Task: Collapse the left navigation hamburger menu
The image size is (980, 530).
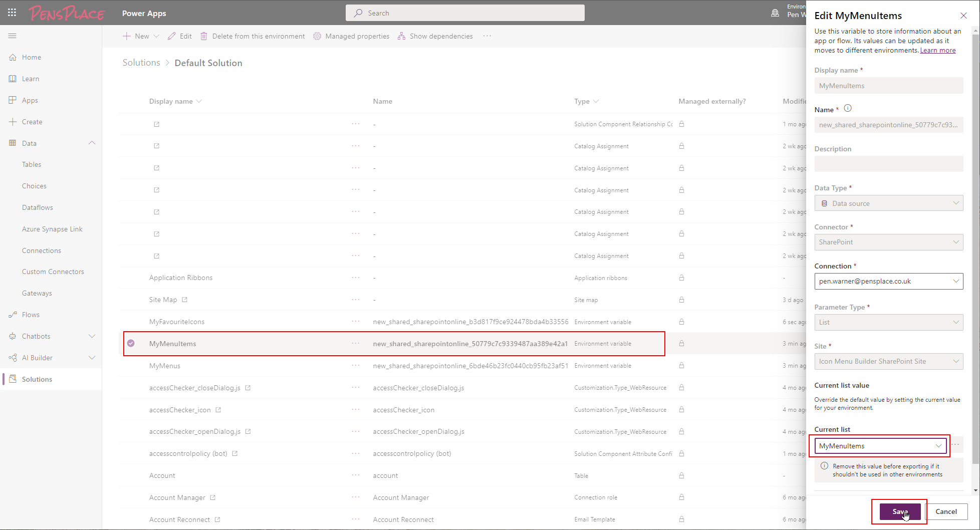Action: pos(13,36)
